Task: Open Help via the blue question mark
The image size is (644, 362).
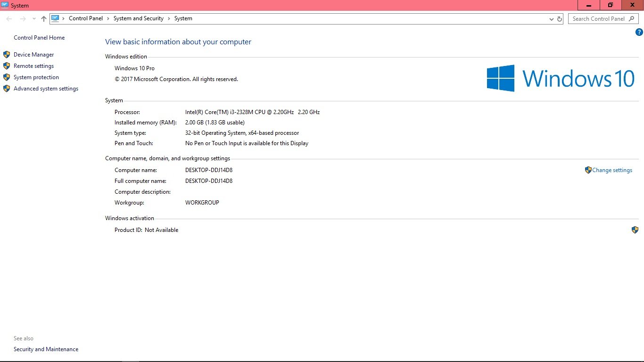Action: pos(639,33)
